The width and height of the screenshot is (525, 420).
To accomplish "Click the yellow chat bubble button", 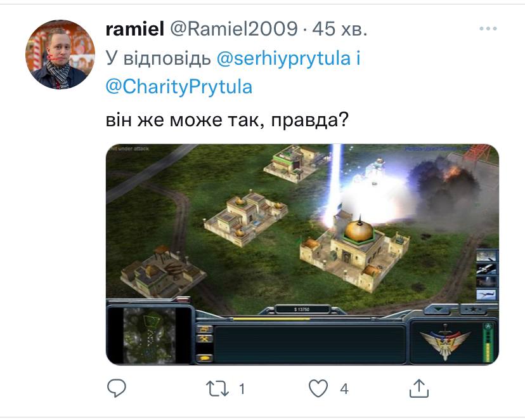I will [x=204, y=358].
